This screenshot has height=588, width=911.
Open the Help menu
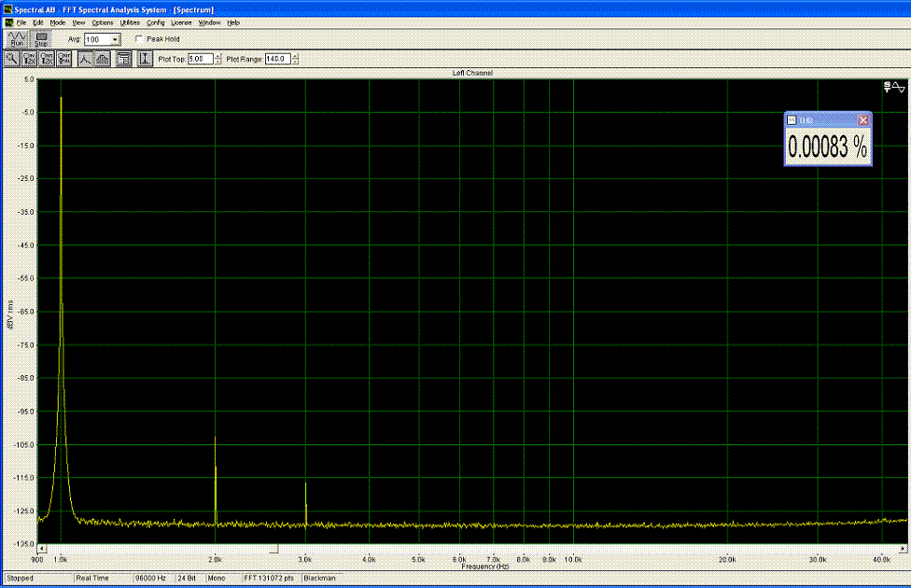tap(233, 22)
